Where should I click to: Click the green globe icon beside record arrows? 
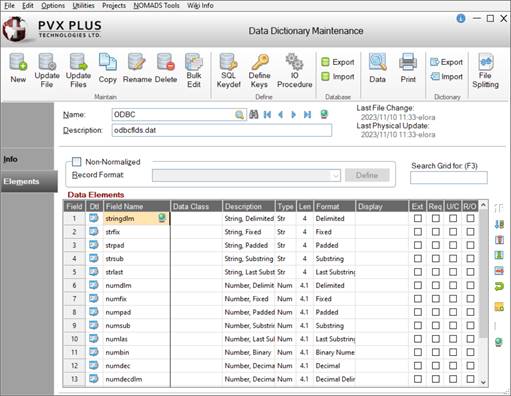click(x=324, y=114)
